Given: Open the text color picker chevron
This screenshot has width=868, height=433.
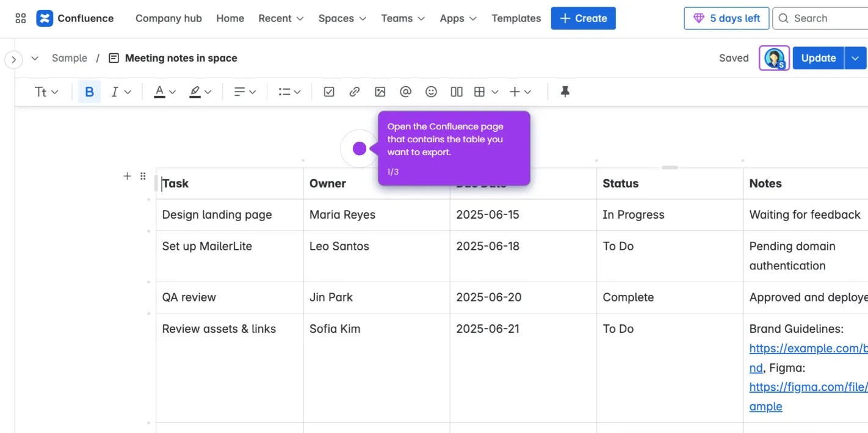Looking at the screenshot, I should coord(173,92).
